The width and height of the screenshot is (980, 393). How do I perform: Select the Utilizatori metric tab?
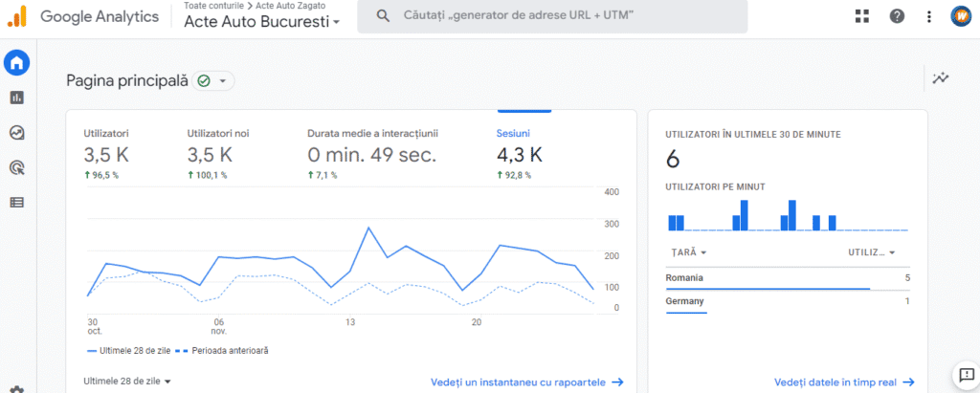pos(106,156)
